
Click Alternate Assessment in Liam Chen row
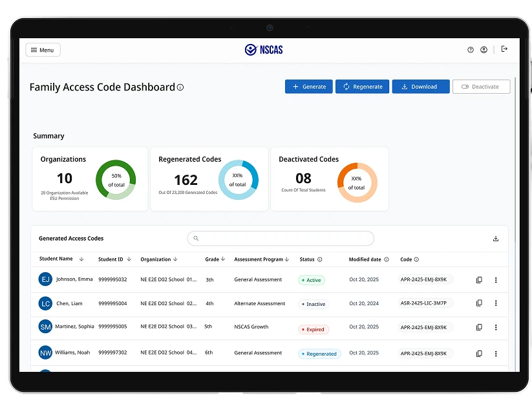[x=260, y=303]
